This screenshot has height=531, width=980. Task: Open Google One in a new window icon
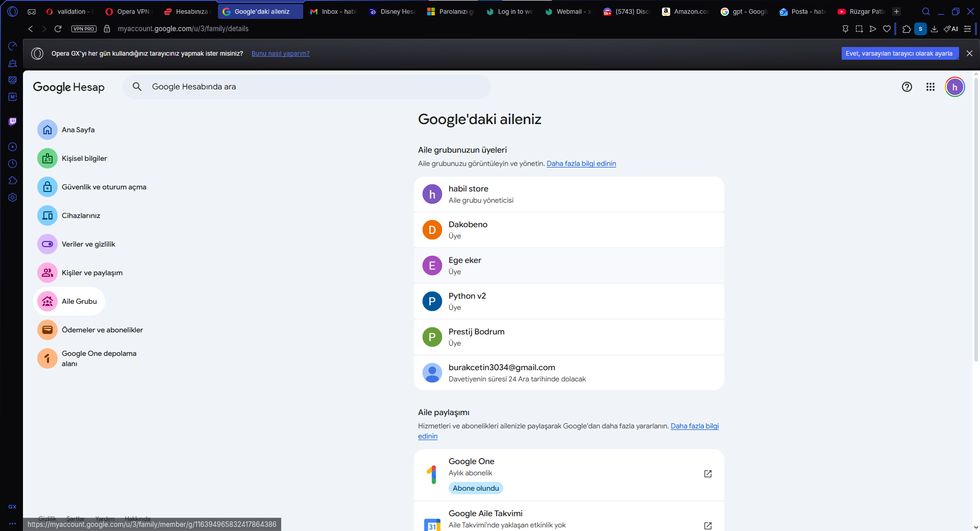[x=708, y=474]
